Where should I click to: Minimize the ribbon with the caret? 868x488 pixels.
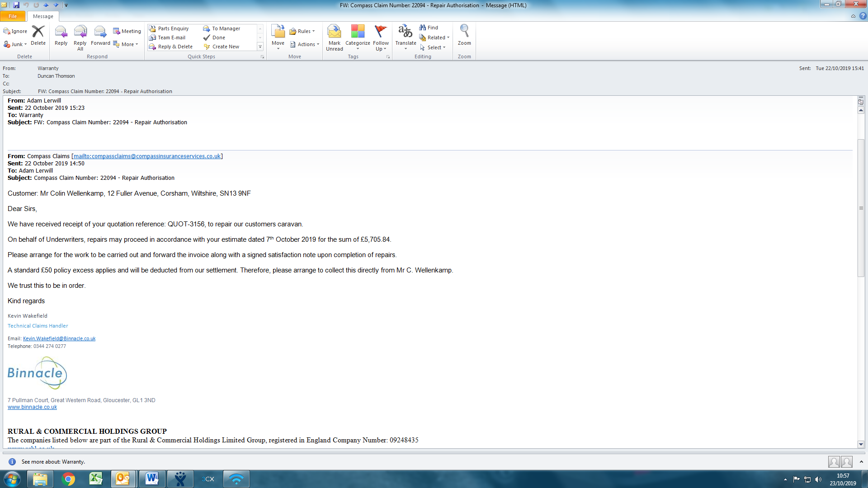point(853,16)
